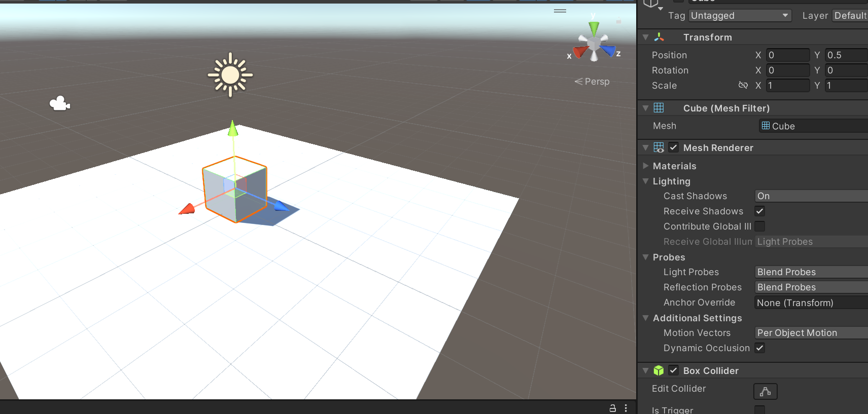Click the Position X input field
Viewport: 868px width, 414px height.
(788, 55)
